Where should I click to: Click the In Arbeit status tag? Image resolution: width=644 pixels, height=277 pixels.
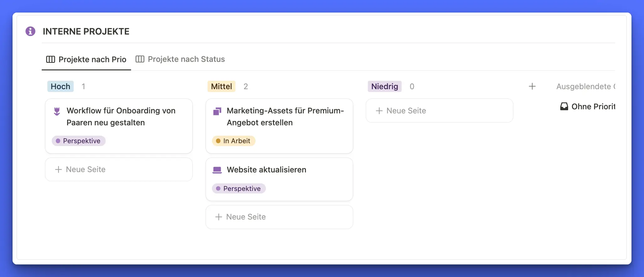coord(234,141)
